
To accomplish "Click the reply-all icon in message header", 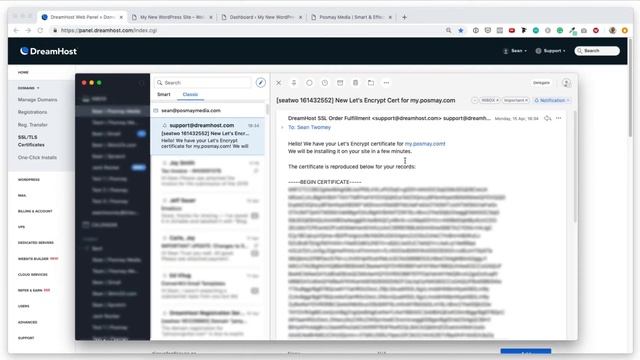I will [x=548, y=118].
